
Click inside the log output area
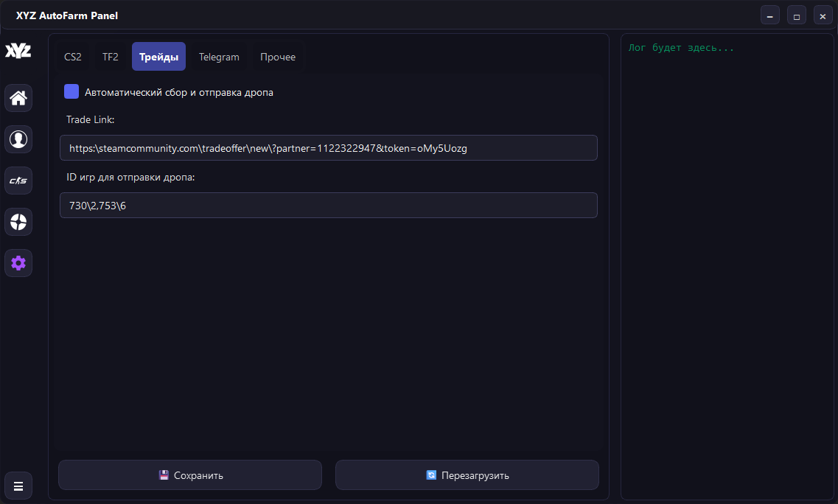(x=726, y=265)
